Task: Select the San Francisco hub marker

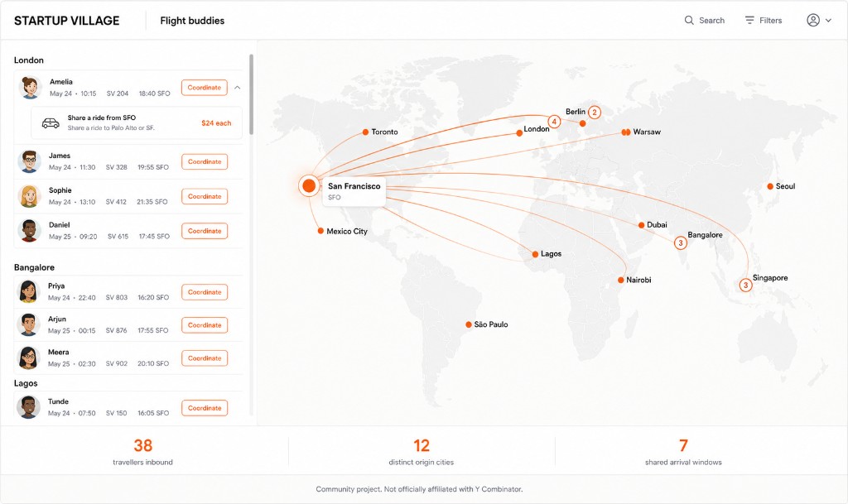Action: click(x=309, y=186)
